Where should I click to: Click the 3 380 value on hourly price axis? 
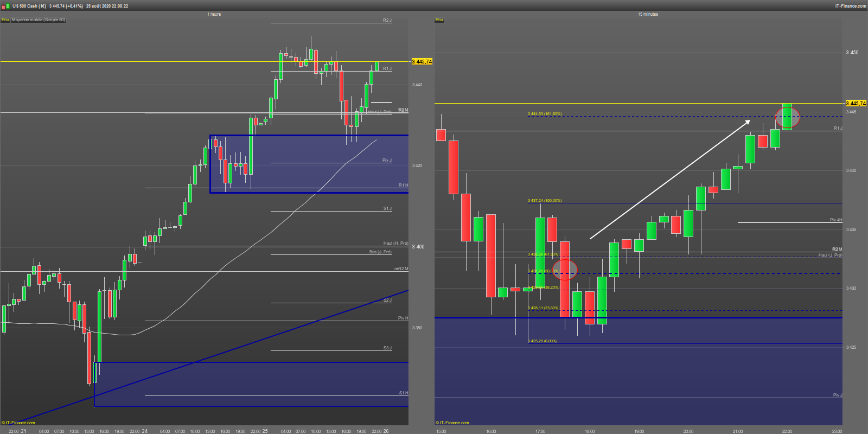click(417, 328)
